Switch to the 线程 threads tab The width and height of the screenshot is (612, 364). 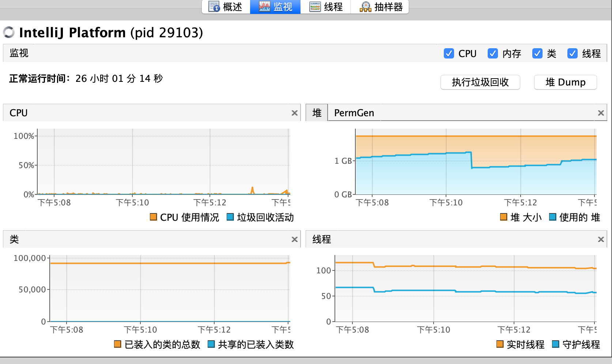(x=326, y=7)
